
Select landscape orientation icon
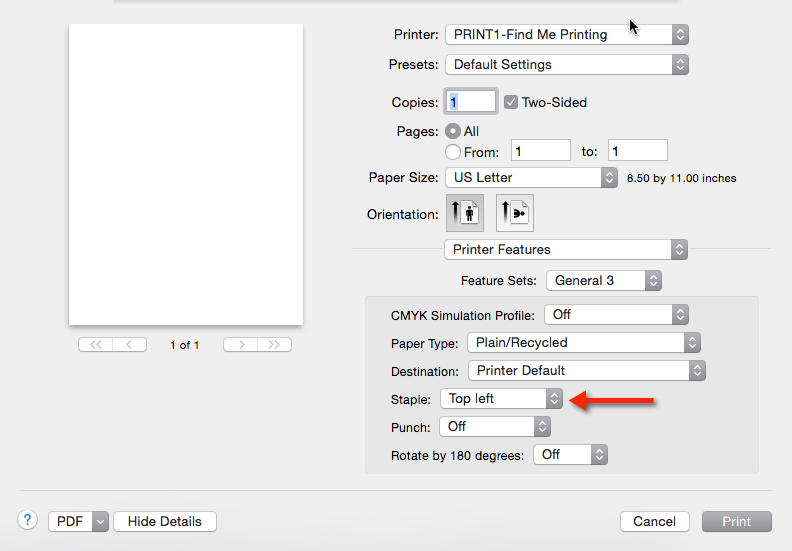tap(514, 213)
